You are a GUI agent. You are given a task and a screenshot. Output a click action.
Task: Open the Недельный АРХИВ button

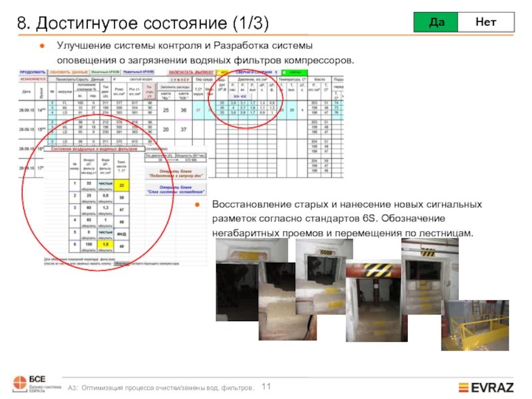(x=138, y=72)
